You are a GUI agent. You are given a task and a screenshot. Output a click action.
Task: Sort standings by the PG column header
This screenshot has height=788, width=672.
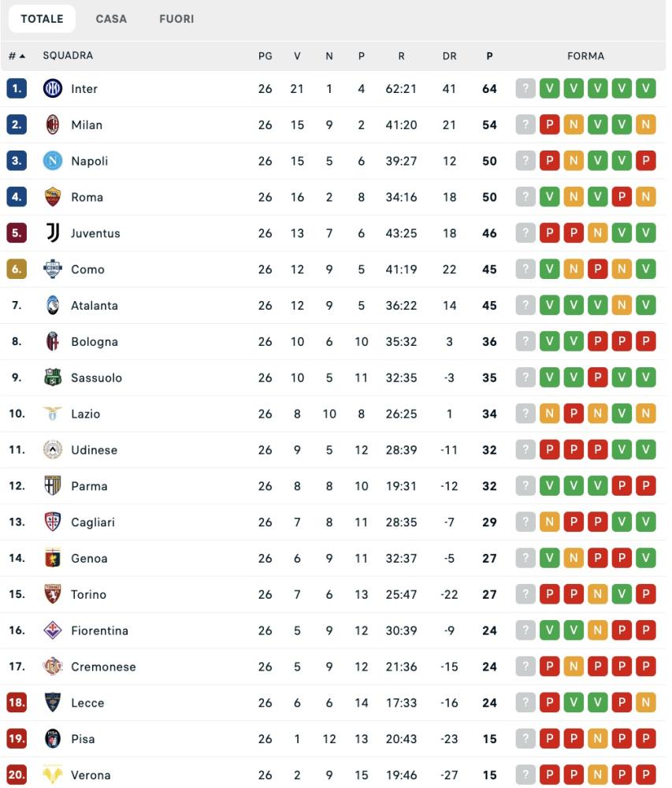click(x=265, y=56)
